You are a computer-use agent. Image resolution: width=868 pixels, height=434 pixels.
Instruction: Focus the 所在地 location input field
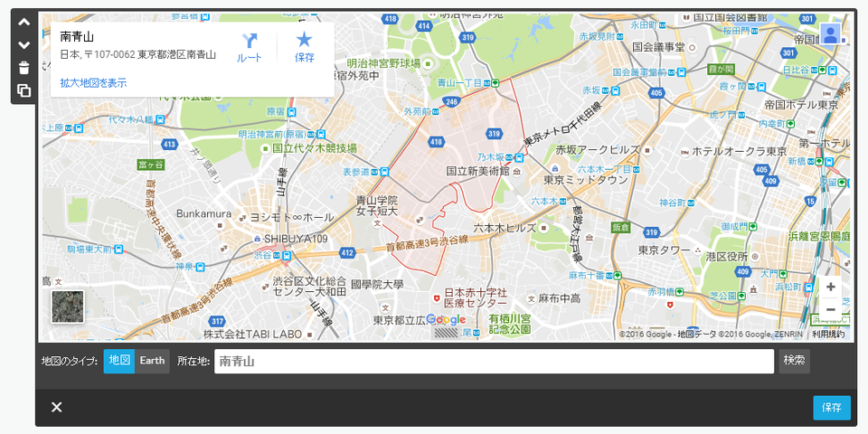coord(494,362)
